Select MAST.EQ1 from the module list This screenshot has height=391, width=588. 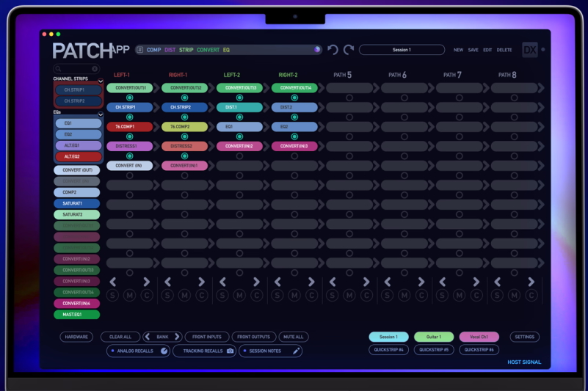coord(77,314)
